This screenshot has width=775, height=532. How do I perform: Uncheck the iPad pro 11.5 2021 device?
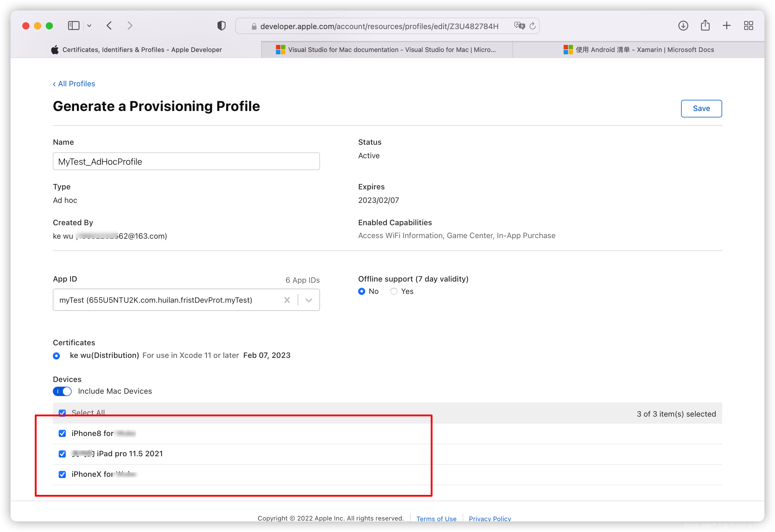[x=62, y=454]
